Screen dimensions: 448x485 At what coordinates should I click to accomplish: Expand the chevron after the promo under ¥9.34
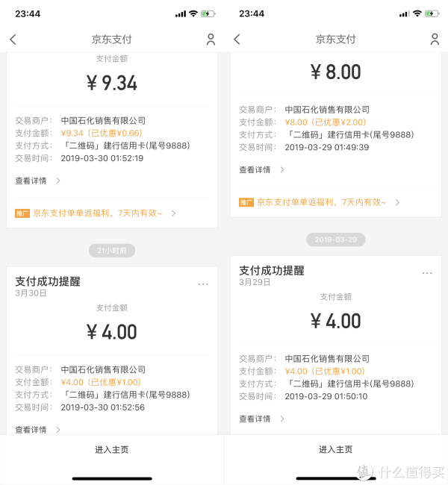coord(173,213)
